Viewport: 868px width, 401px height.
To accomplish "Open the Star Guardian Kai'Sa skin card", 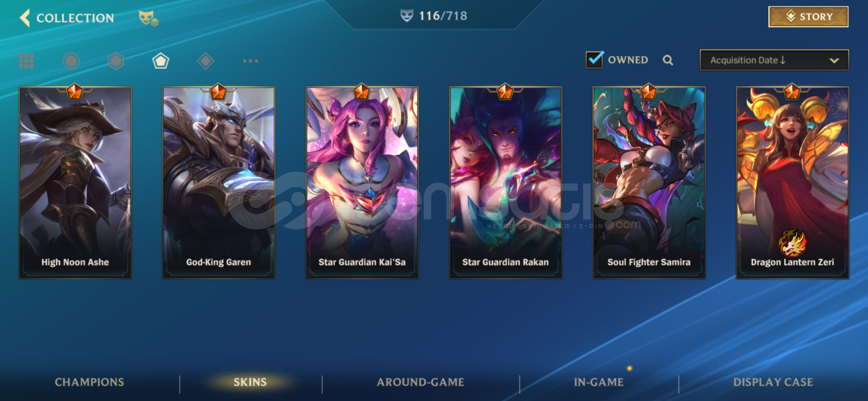I will [362, 183].
